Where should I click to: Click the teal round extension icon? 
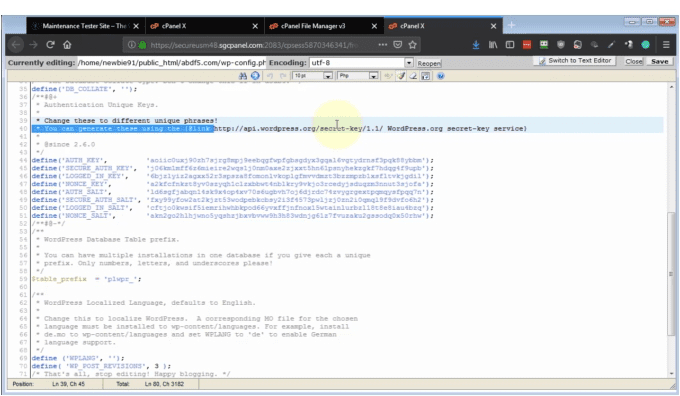pos(645,45)
